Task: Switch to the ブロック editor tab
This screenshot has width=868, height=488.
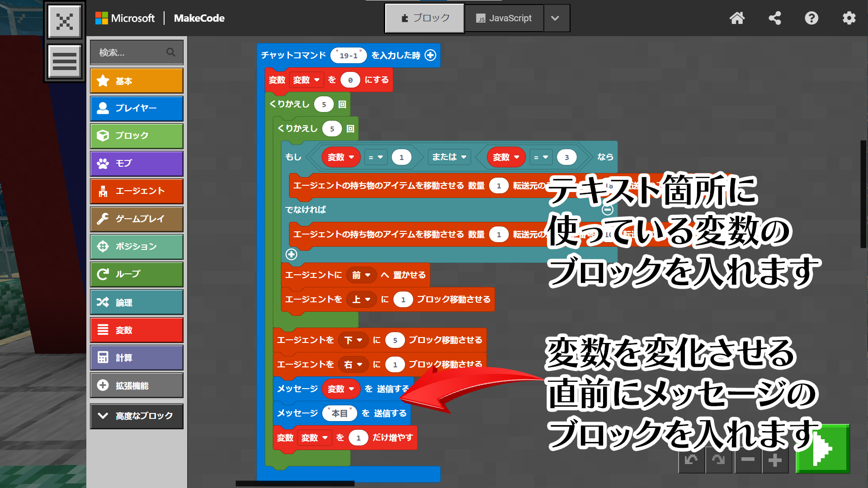Action: (425, 18)
